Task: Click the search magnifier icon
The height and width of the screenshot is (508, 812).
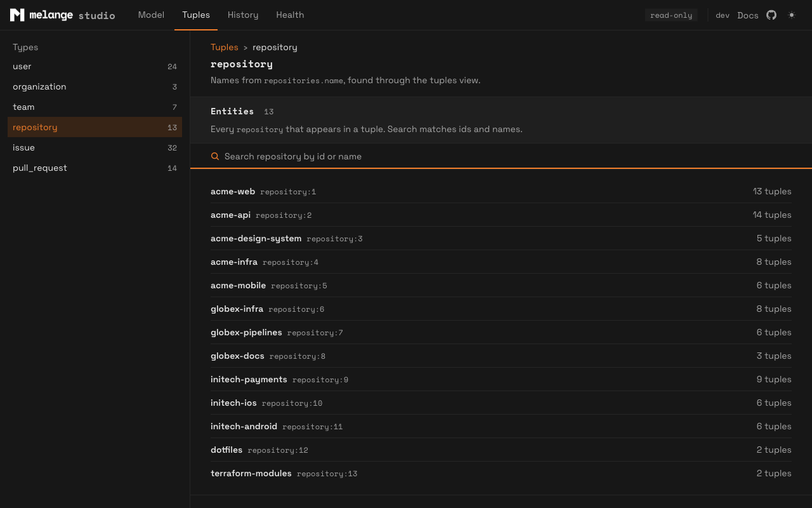Action: coord(215,156)
